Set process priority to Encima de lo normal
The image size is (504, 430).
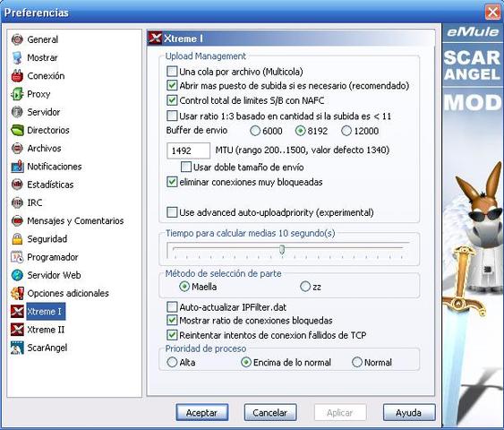246,362
